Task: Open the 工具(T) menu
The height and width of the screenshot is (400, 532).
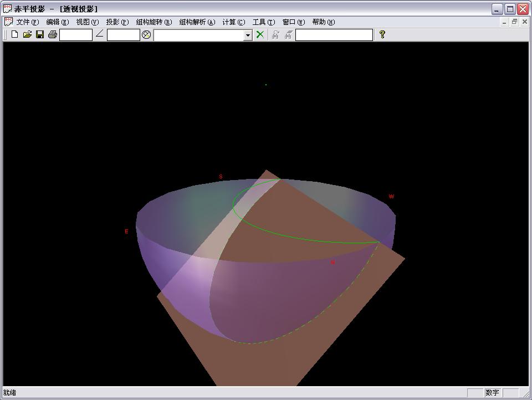Action: pyautogui.click(x=263, y=22)
